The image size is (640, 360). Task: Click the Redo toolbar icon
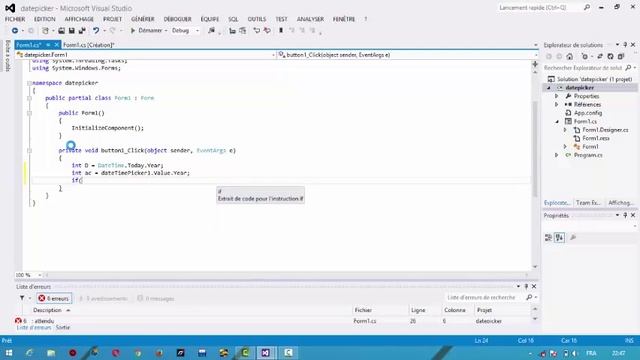tap(112, 31)
